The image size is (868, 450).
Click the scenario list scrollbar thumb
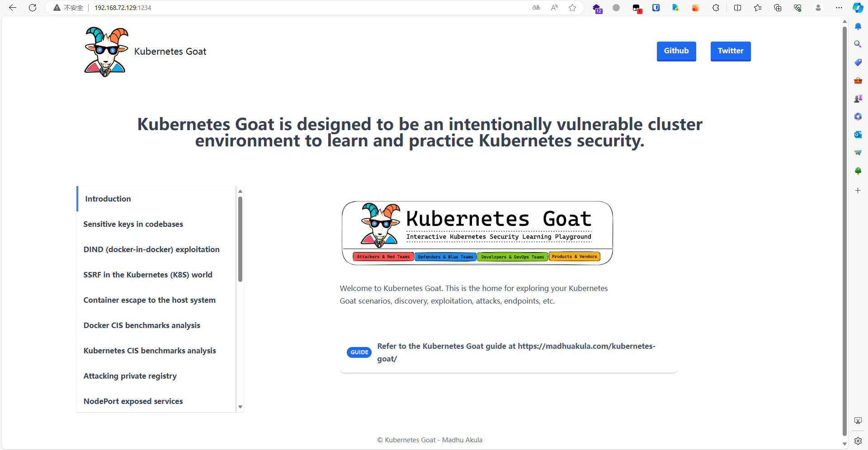coord(240,239)
